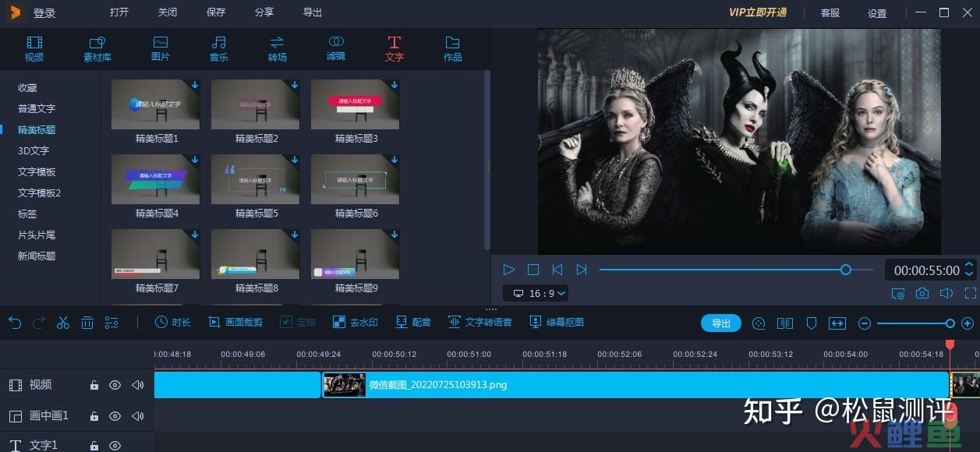Image resolution: width=980 pixels, height=452 pixels.
Task: Select the 精美标题5 template thumbnail
Action: tap(256, 179)
